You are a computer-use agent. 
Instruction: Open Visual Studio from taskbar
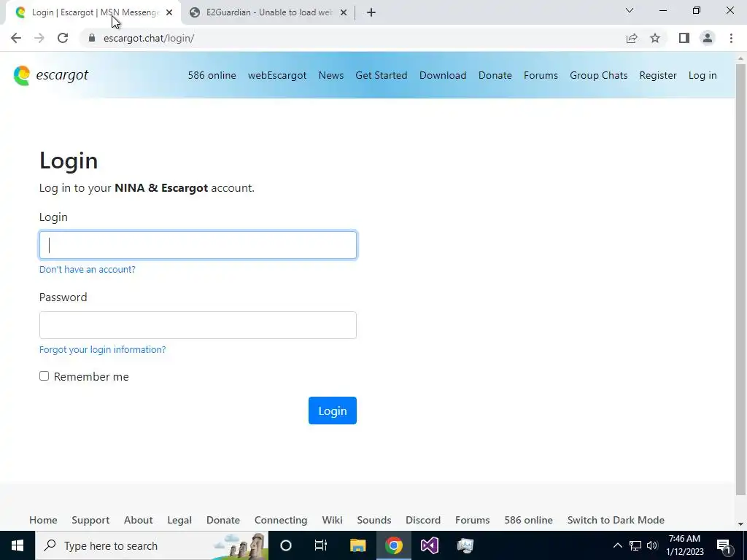[x=429, y=545]
